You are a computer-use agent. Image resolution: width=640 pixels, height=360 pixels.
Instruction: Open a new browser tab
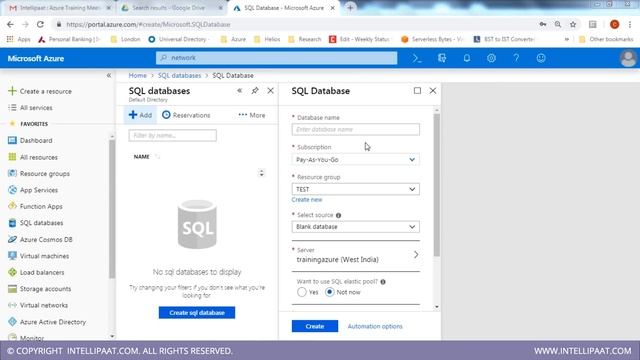350,8
